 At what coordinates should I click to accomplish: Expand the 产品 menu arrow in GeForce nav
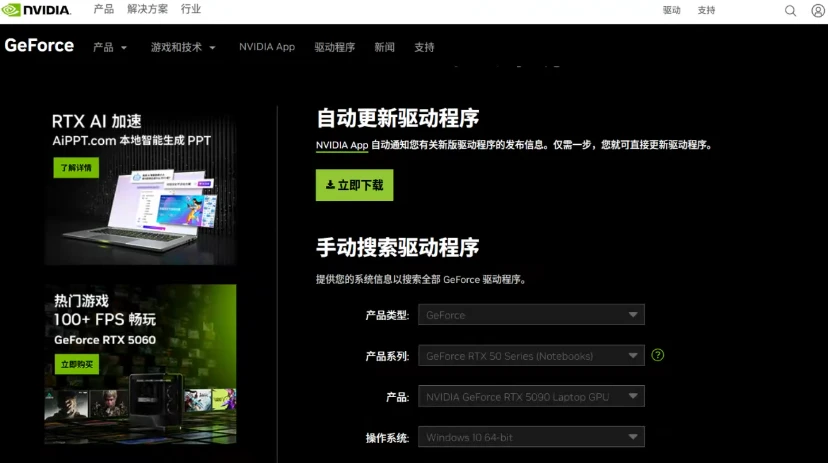point(123,47)
